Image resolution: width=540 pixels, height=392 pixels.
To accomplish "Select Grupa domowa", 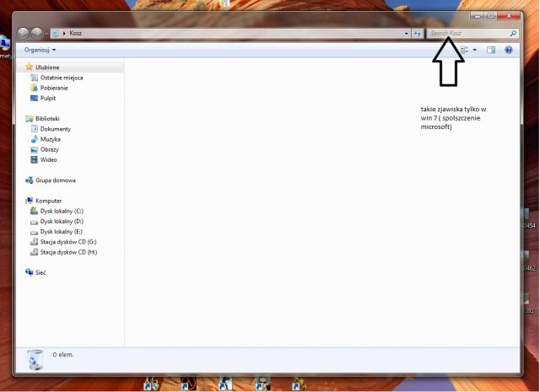I will click(x=56, y=180).
